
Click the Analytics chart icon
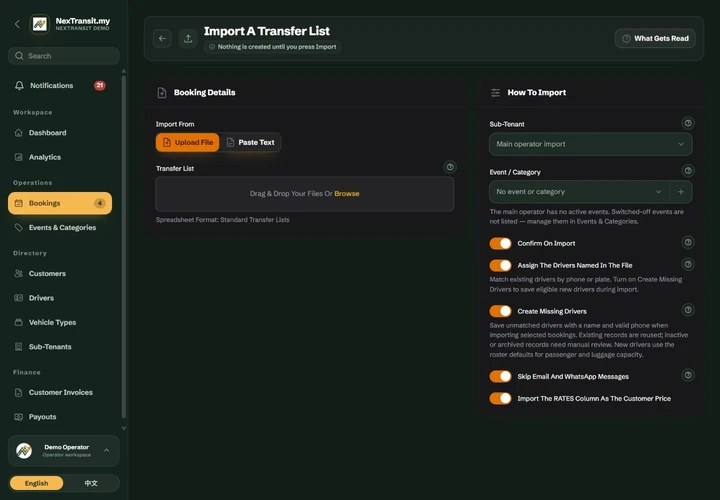[19, 157]
